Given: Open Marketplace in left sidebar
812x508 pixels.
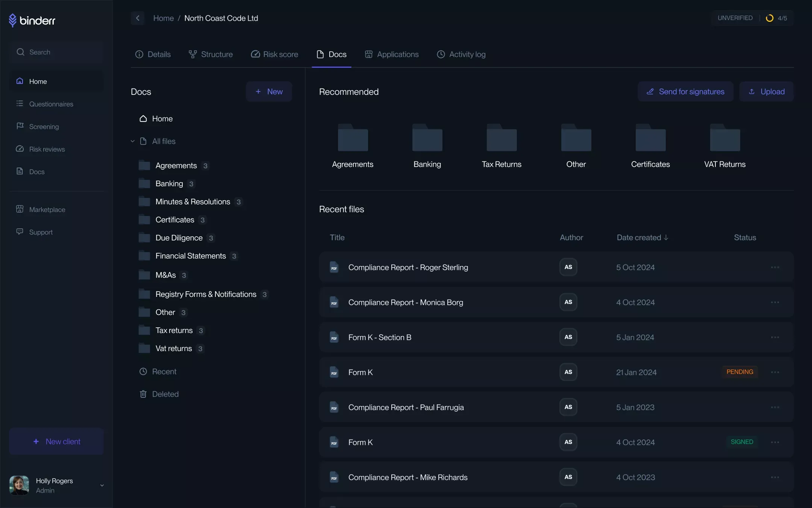Looking at the screenshot, I should pyautogui.click(x=47, y=210).
